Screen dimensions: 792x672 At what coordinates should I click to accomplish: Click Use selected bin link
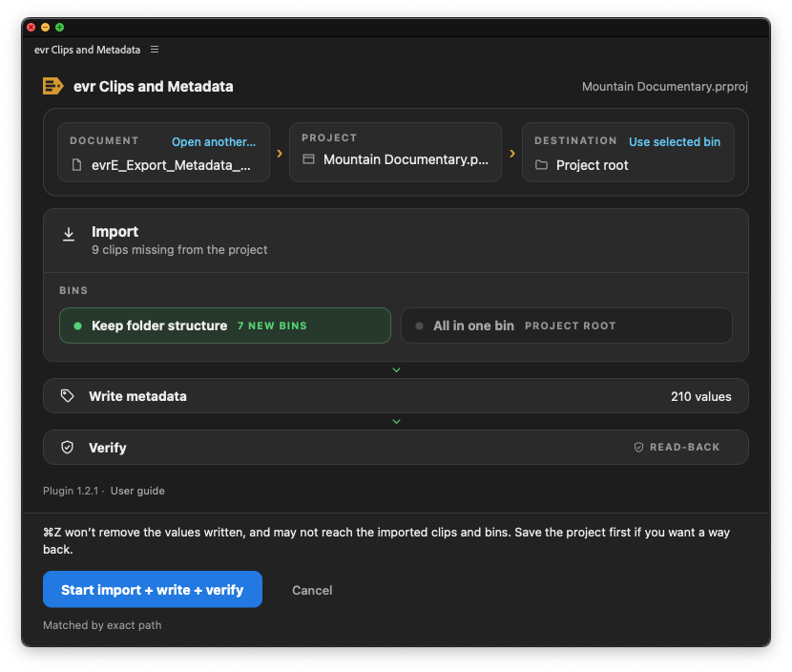pyautogui.click(x=675, y=142)
